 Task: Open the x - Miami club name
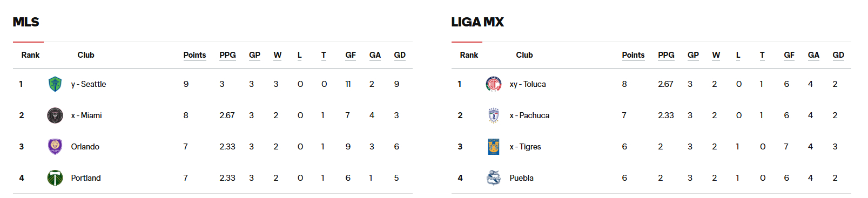tap(86, 115)
